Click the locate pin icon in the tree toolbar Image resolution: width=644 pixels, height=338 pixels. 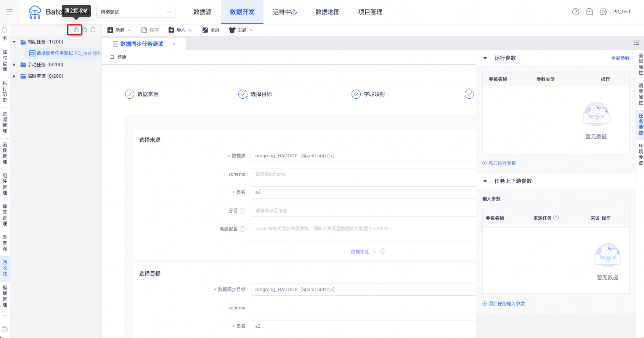85,30
